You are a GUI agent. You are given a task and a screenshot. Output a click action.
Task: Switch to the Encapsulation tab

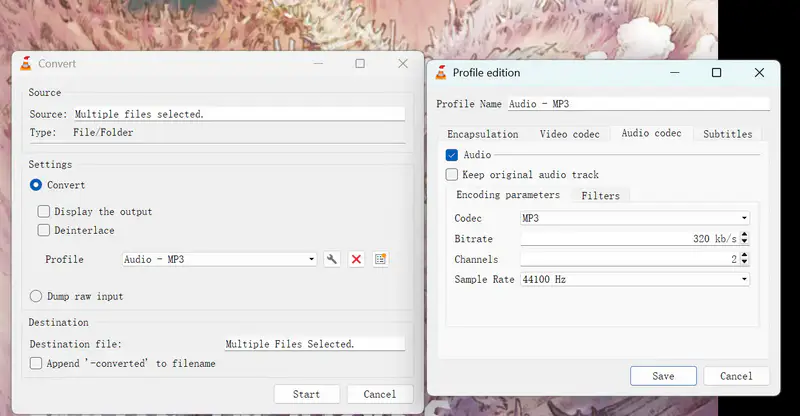point(483,134)
